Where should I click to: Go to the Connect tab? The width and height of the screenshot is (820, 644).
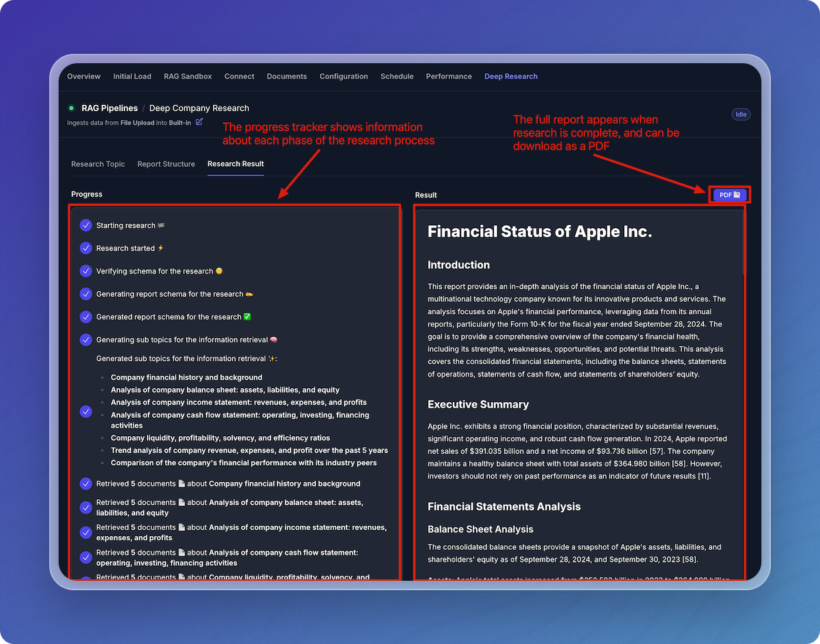239,76
